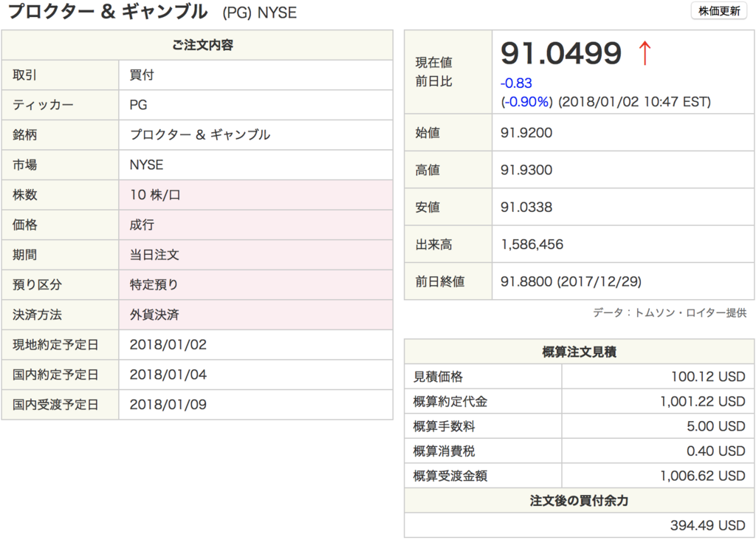Image resolution: width=756 pixels, height=540 pixels.
Task: Click the 価格 value 成行
Action: click(x=142, y=225)
